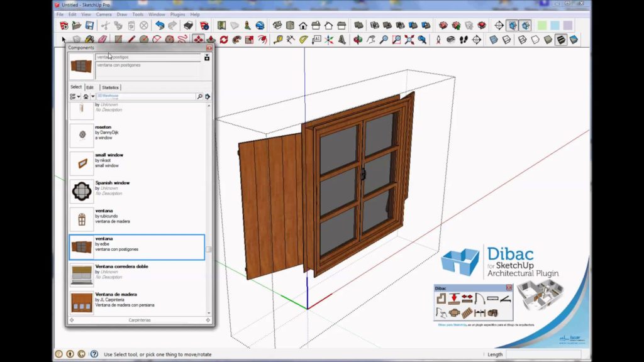Select the Circle drawing tool
Viewport: 644px width, 362px height.
coord(144,40)
